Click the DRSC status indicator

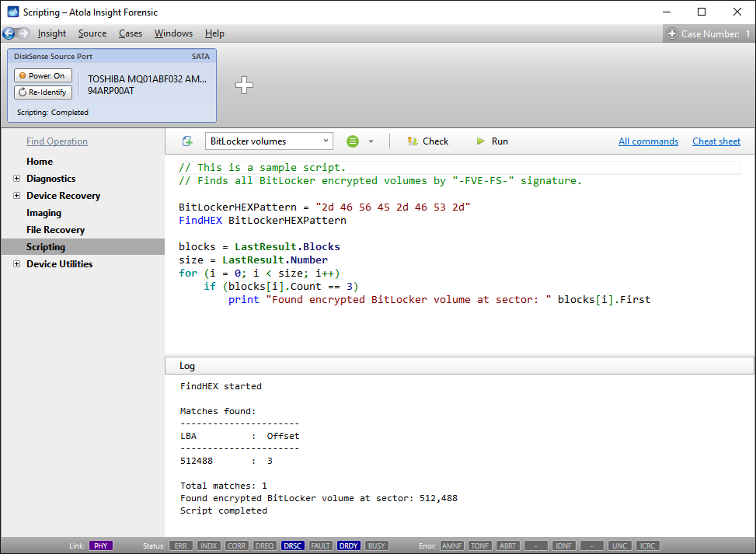[293, 545]
